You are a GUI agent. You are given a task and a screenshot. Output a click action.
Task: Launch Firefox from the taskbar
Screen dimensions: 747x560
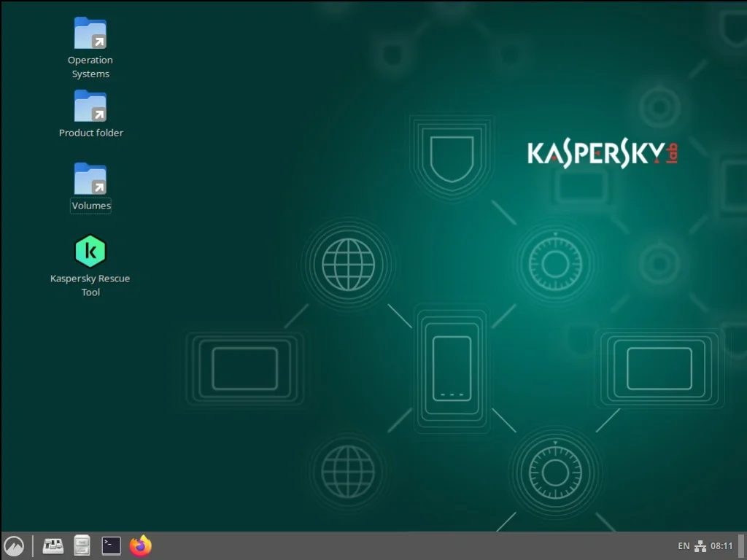[x=140, y=545]
